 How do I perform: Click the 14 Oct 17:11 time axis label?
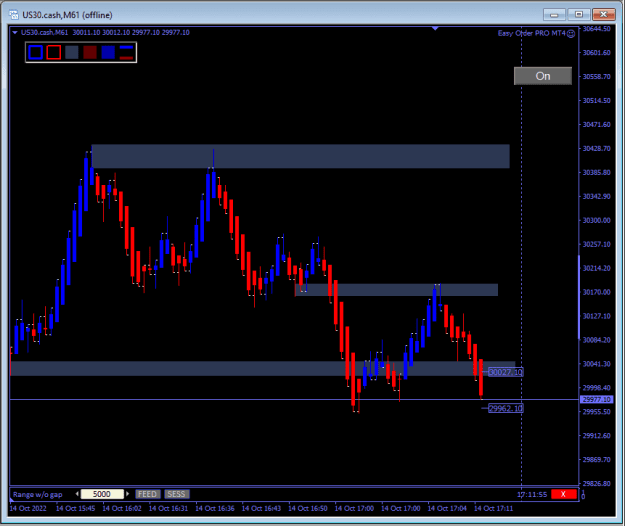(x=493, y=508)
